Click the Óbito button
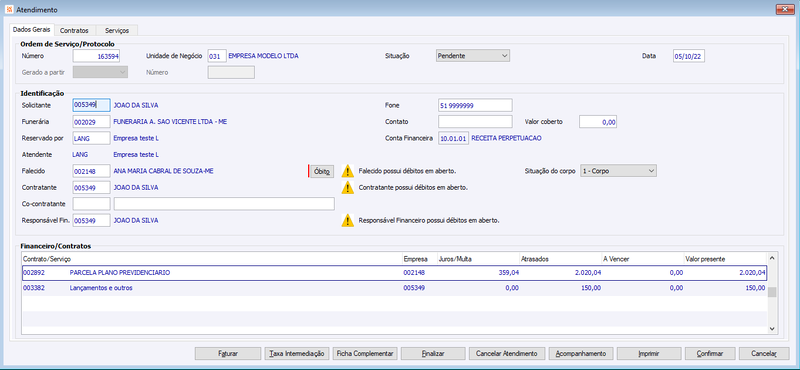The image size is (800, 370). click(322, 171)
